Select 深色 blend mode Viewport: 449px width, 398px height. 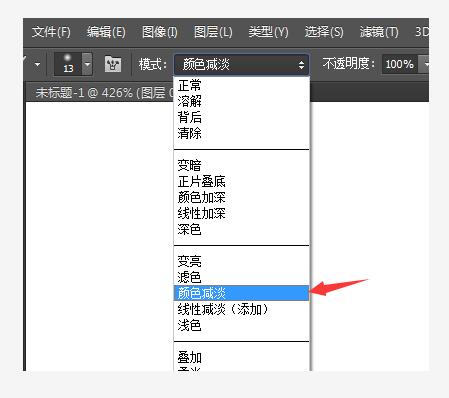(242, 229)
